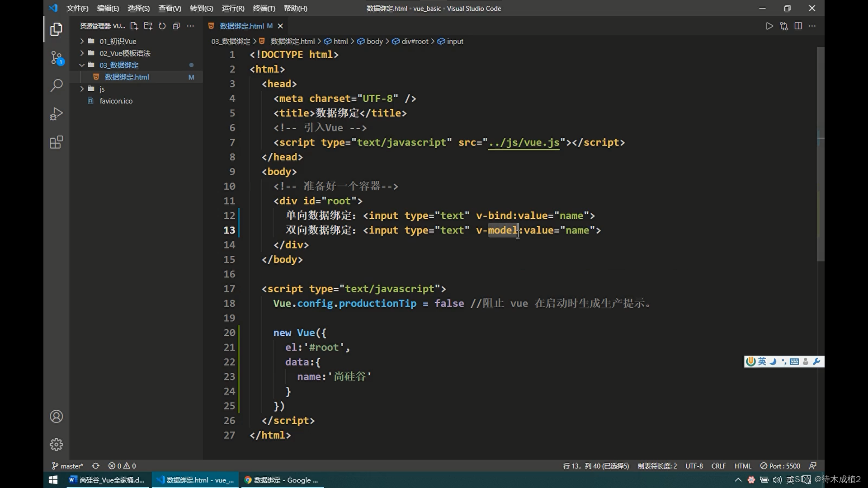Toggle IME English mode on floating toolbar
This screenshot has width=868, height=488.
[x=762, y=361]
